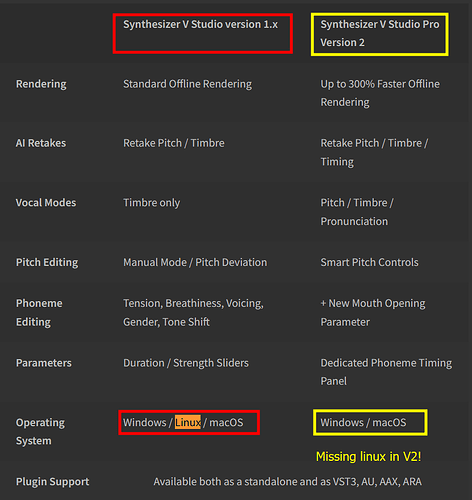Click the Duration / Strength Sliders text
This screenshot has width=472, height=500.
[x=186, y=363]
